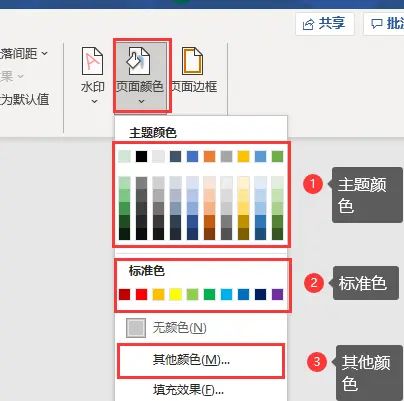Pick the dark olive shade in the gold column

tap(243, 234)
